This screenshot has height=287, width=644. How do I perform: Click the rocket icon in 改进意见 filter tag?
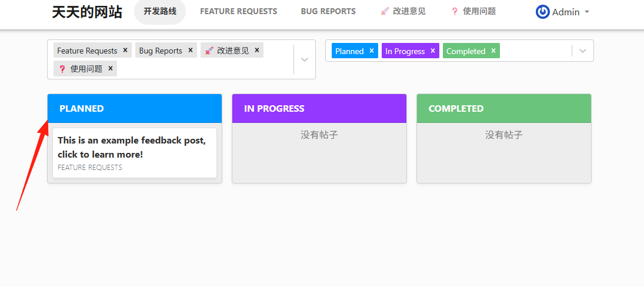209,51
